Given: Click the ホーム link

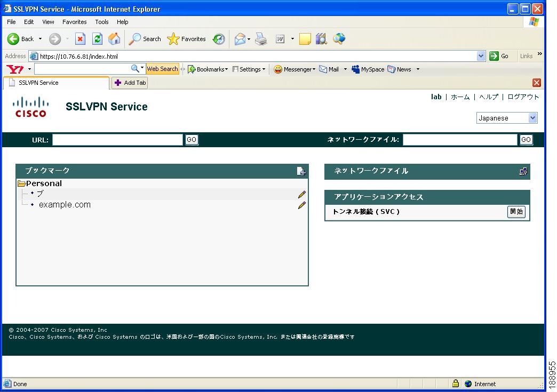Looking at the screenshot, I should (x=460, y=97).
